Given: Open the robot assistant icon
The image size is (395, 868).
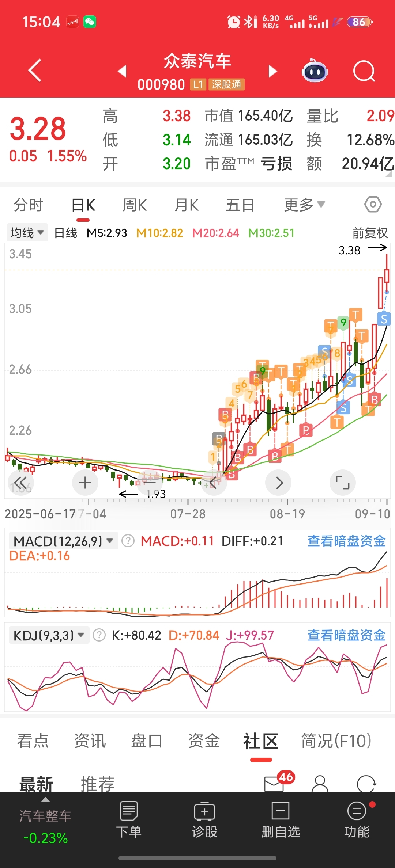Looking at the screenshot, I should (315, 71).
